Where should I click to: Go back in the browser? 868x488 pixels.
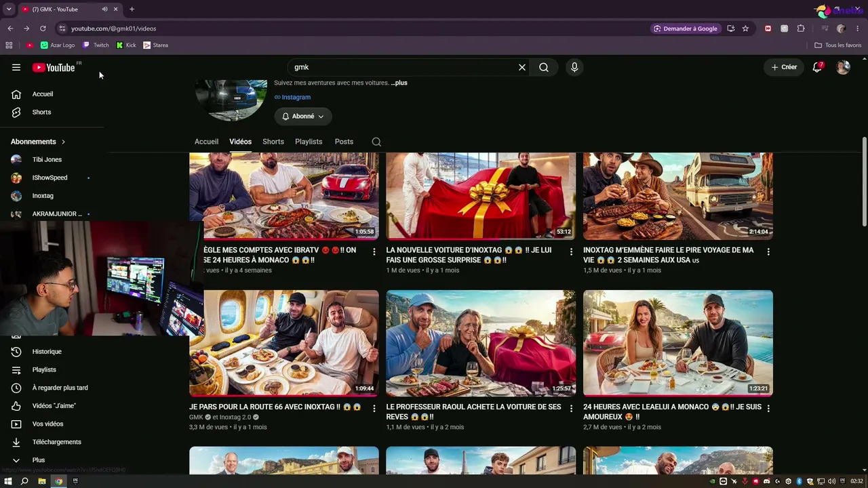pyautogui.click(x=10, y=28)
